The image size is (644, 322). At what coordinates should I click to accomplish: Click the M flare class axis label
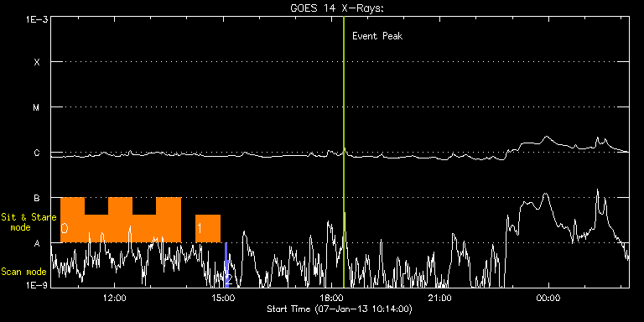click(x=37, y=107)
